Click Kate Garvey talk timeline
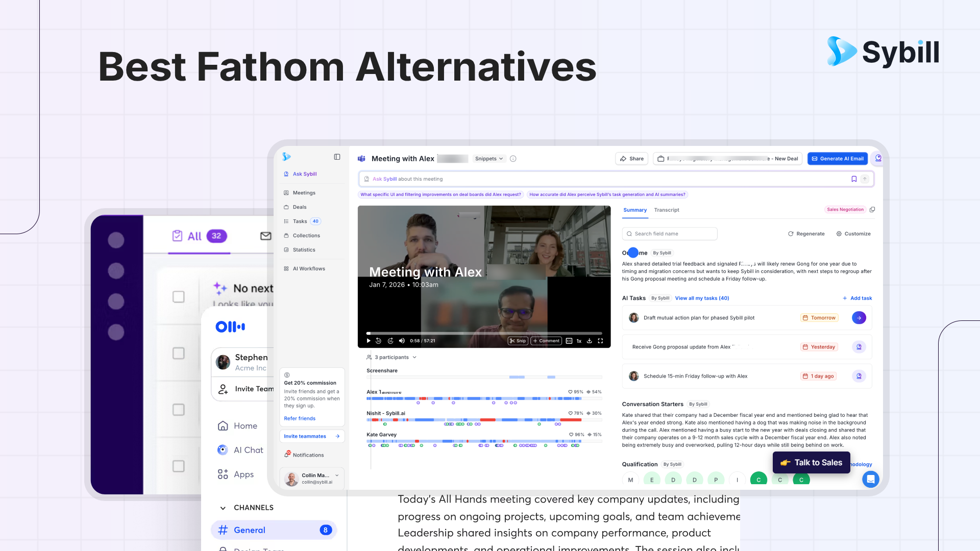 tap(484, 441)
